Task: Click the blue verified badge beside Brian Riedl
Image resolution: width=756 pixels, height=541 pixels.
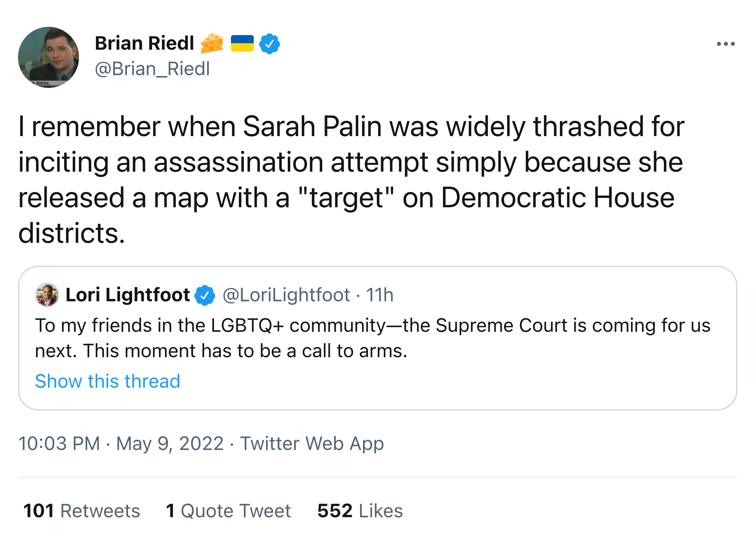Action: pos(269,44)
